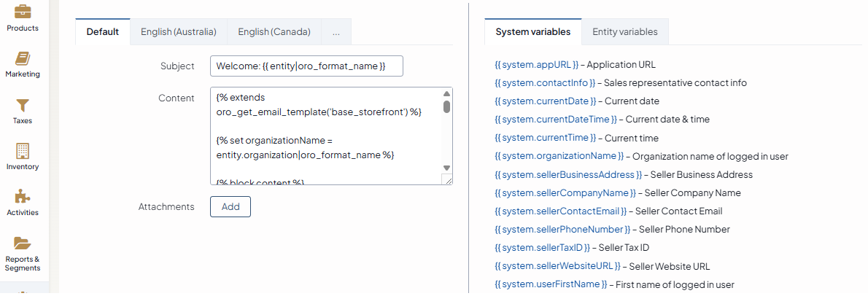Select the English (Canada) tab
The image size is (868, 304).
click(274, 32)
